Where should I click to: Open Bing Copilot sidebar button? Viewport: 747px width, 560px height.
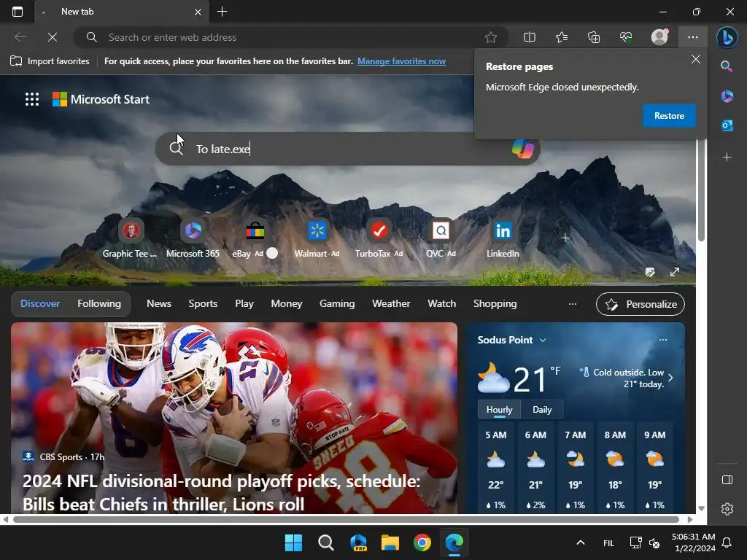click(x=727, y=37)
